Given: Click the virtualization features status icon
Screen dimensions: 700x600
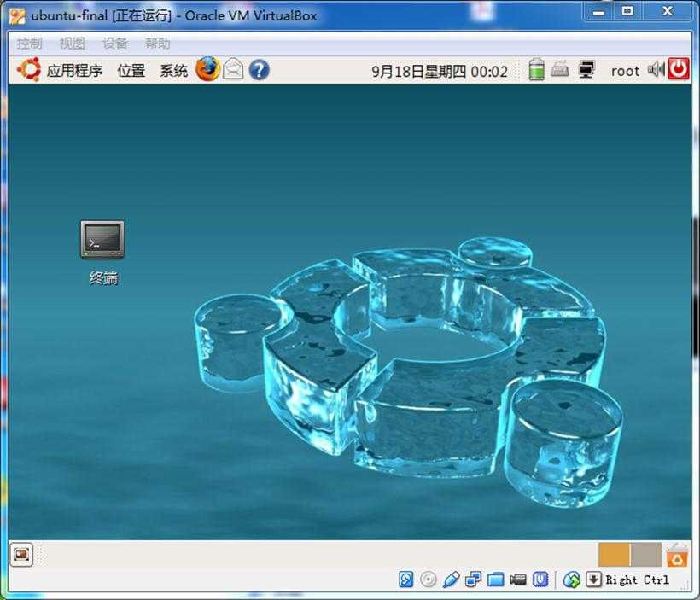Looking at the screenshot, I should (540, 580).
